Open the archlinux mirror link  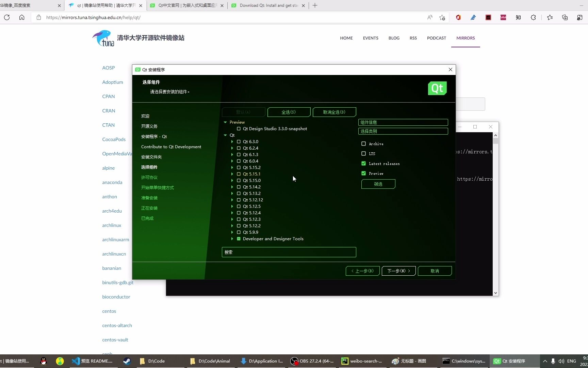pos(111,225)
